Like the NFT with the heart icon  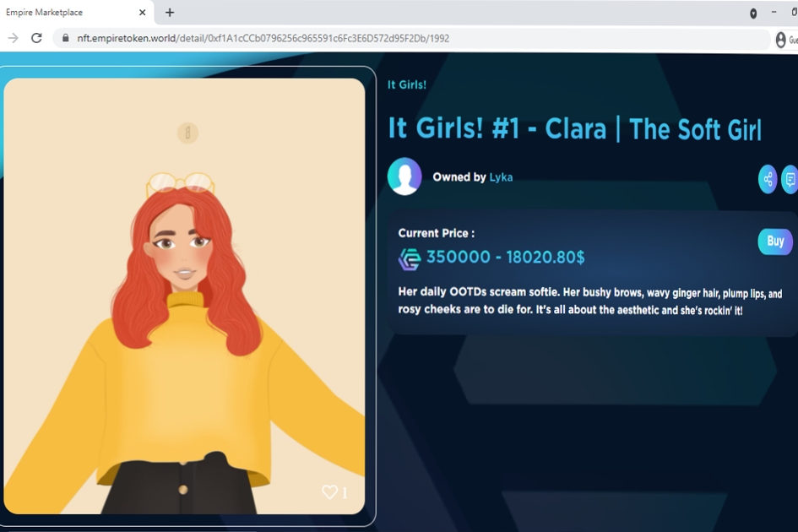pyautogui.click(x=329, y=492)
